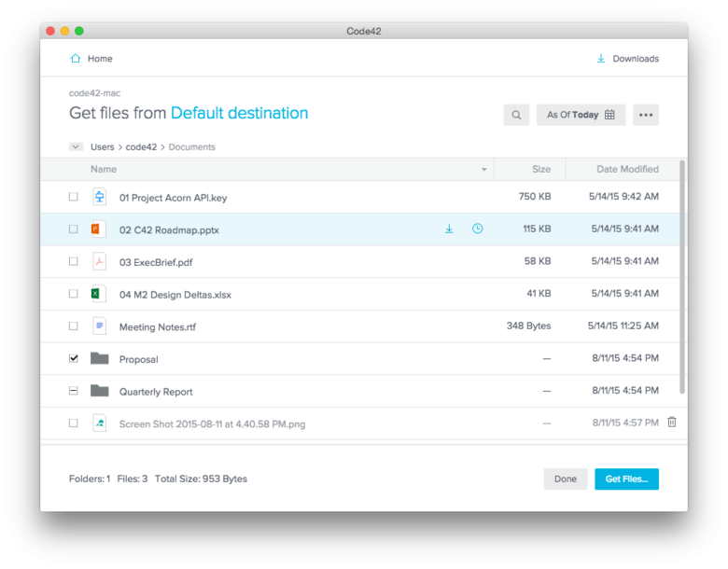Click the Get Files... button
The height and width of the screenshot is (569, 728).
[x=626, y=479]
